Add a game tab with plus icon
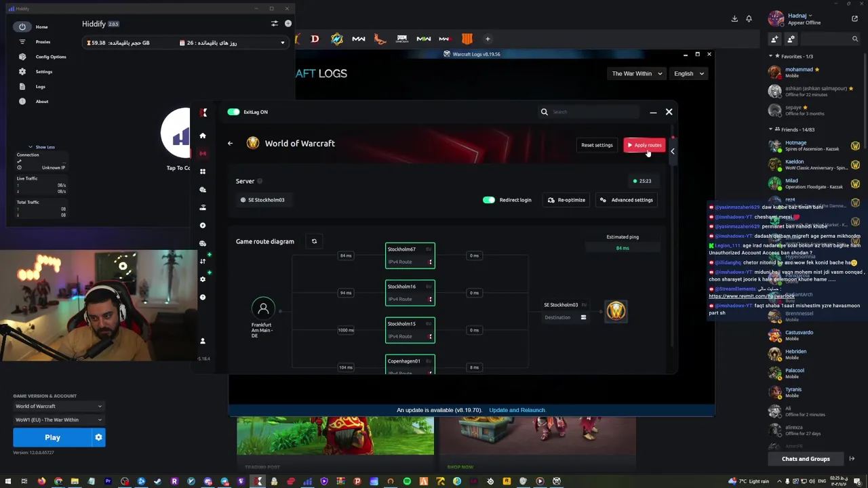The height and width of the screenshot is (488, 868). (x=488, y=39)
